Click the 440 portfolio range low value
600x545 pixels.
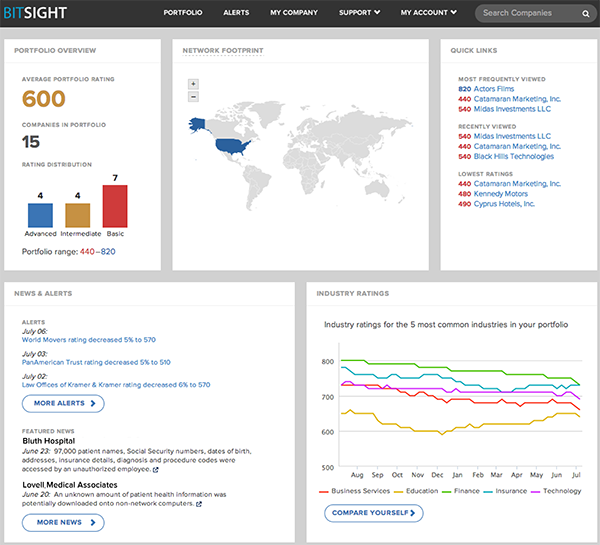pos(87,252)
